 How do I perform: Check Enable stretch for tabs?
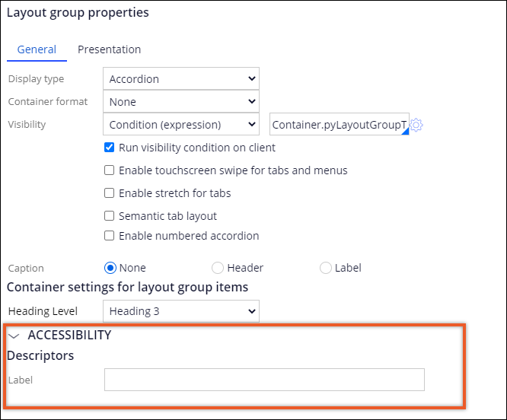(x=110, y=193)
